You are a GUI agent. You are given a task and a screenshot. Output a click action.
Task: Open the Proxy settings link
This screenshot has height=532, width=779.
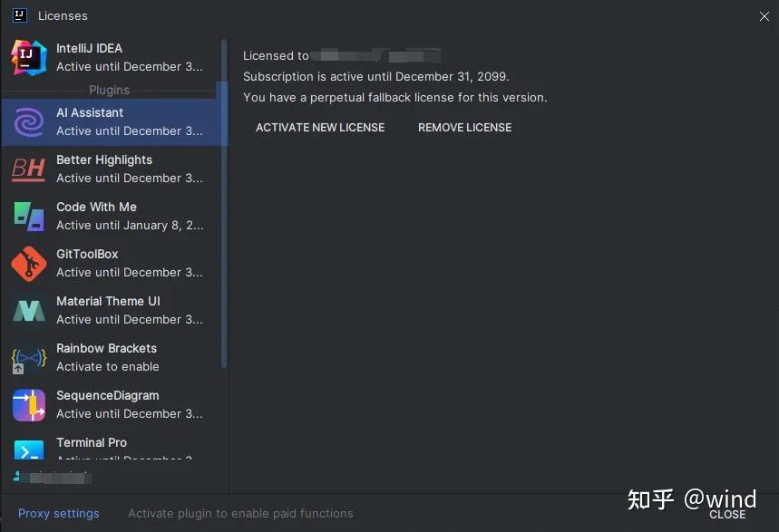point(59,513)
